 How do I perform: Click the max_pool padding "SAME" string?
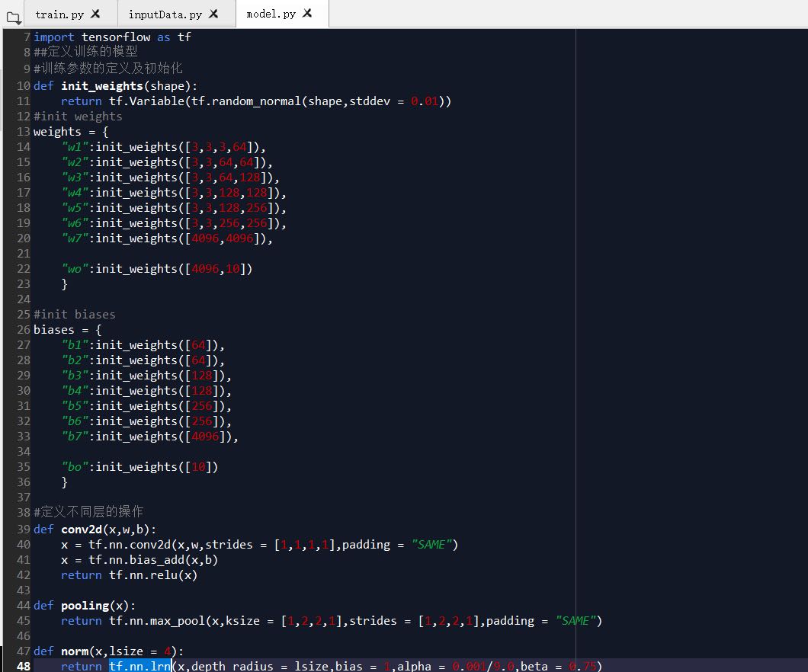[x=576, y=621]
